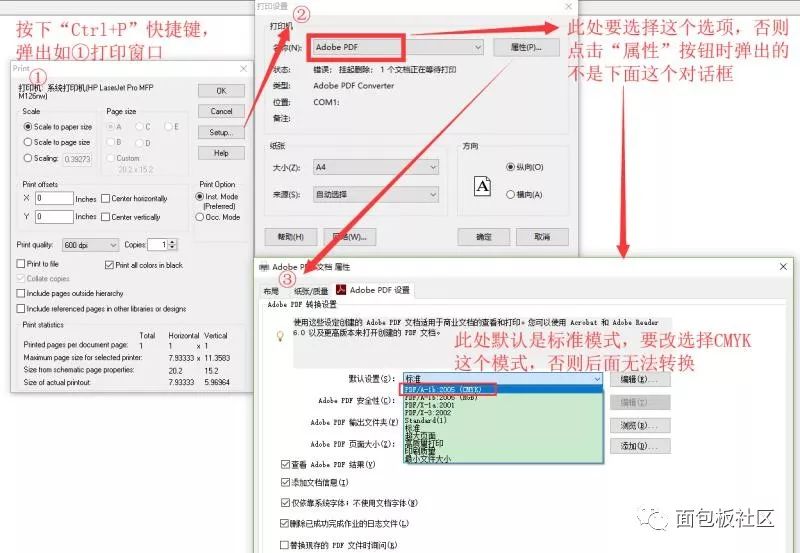Screen dimensions: 800x553
Task: Close the Print dialog window
Action: coord(244,69)
